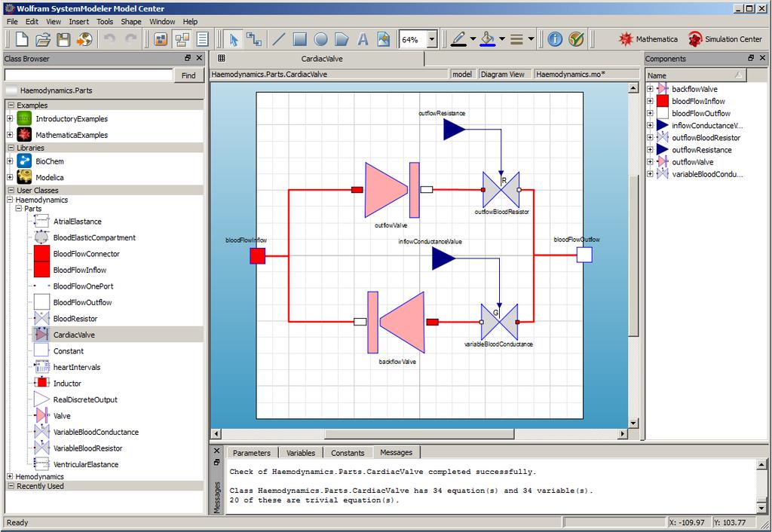Select the bloodFlowInflow red connector in the diagram
Viewport: 772px width, 532px height.
tap(258, 256)
